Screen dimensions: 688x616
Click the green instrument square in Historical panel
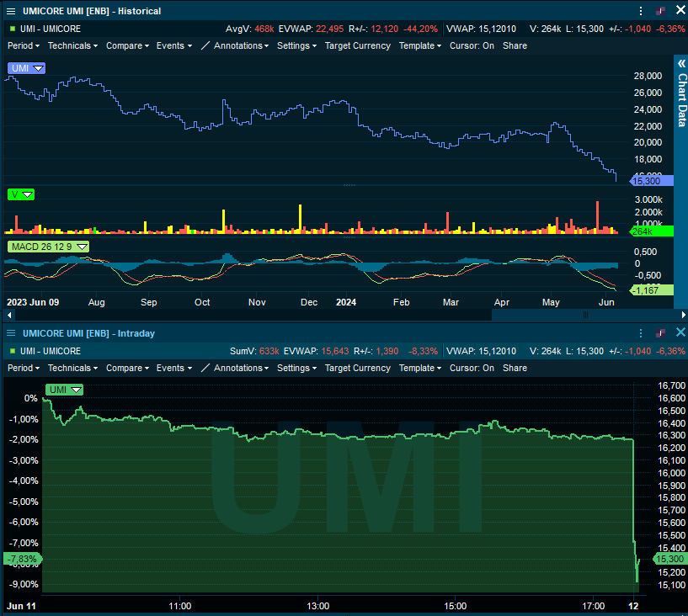(x=13, y=29)
